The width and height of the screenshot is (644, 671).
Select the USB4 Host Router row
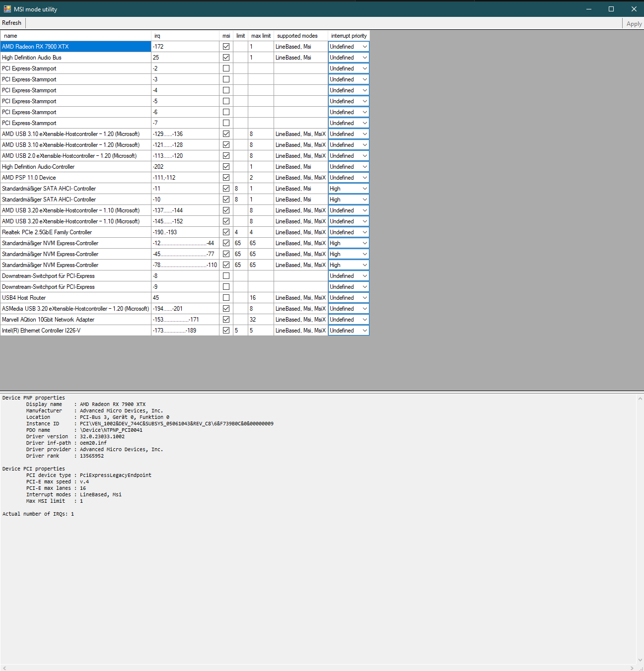coord(75,298)
